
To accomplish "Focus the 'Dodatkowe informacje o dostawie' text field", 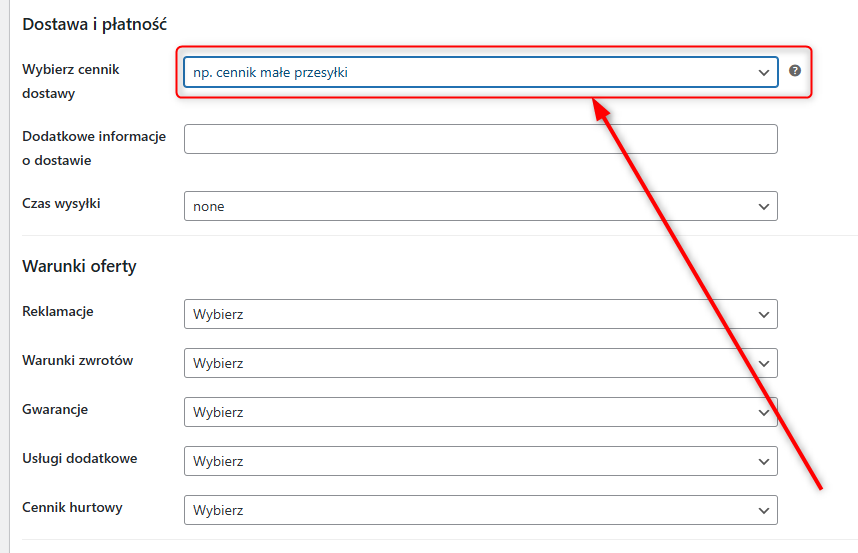I will click(x=480, y=139).
